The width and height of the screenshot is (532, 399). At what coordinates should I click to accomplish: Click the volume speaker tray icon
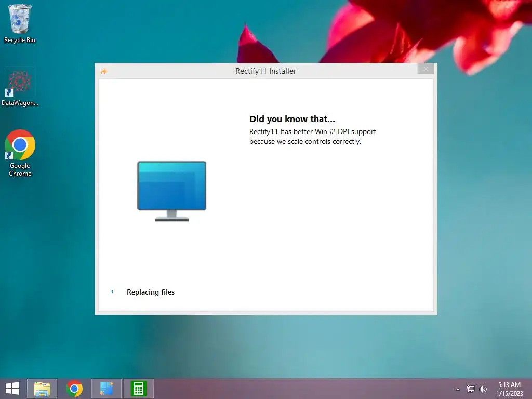483,389
